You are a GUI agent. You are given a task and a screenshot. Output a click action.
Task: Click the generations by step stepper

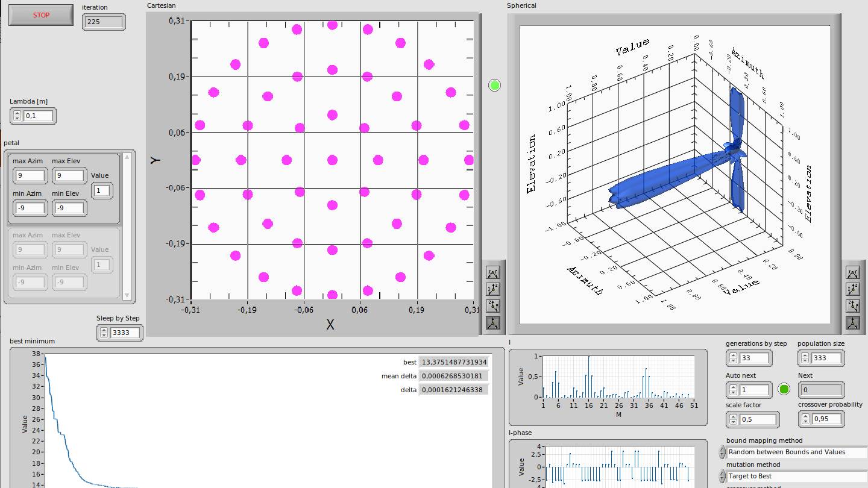point(733,358)
